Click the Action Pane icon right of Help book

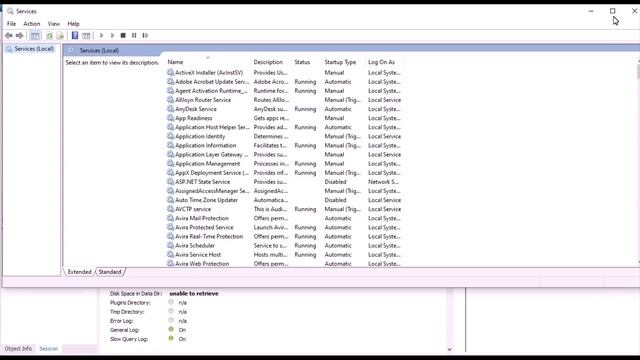coord(86,36)
